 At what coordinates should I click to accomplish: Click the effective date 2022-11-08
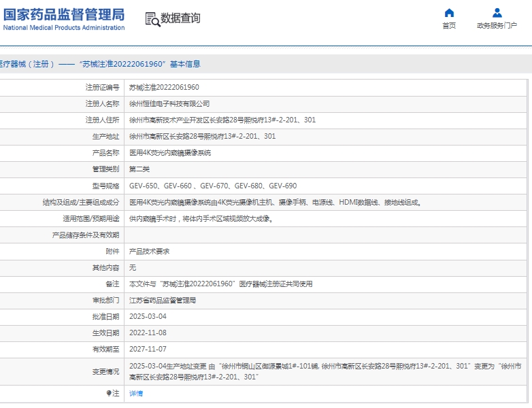pos(148,333)
